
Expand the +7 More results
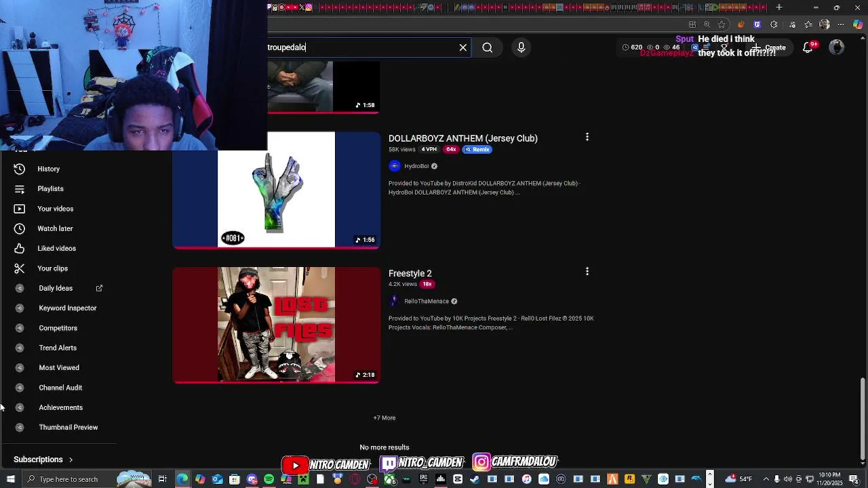pos(384,418)
